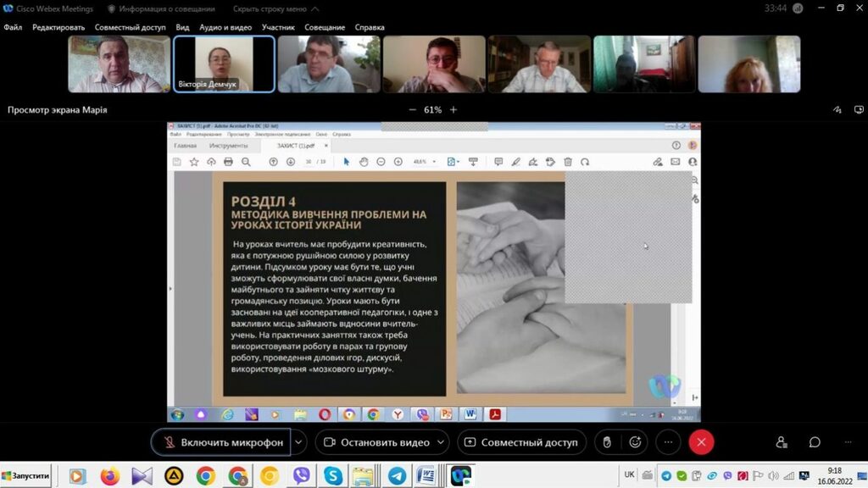868x488 pixels.
Task: Expand microphone audio options arrow
Action: point(298,442)
